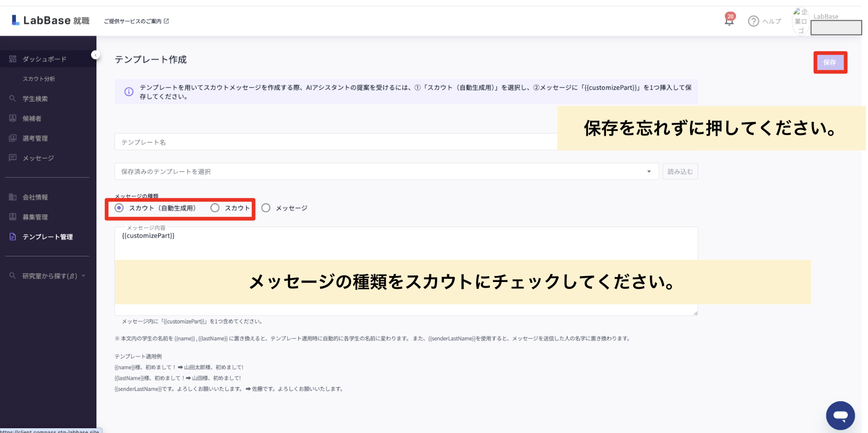The width and height of the screenshot is (868, 433).
Task: Click the 読み込む button
Action: (x=680, y=171)
